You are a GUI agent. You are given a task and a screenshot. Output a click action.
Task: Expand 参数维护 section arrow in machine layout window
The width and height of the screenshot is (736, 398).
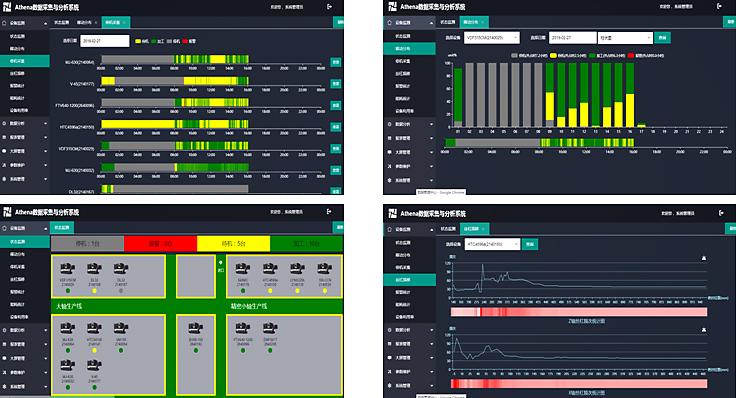tap(46, 372)
